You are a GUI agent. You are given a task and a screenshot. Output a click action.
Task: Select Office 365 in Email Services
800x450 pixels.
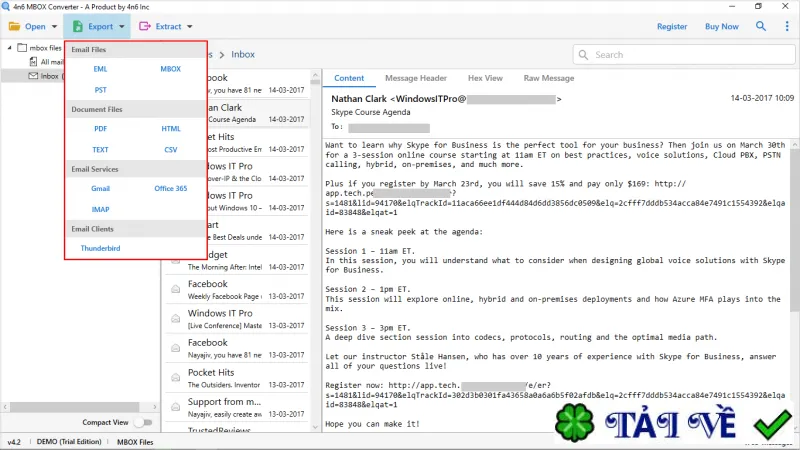(x=170, y=188)
